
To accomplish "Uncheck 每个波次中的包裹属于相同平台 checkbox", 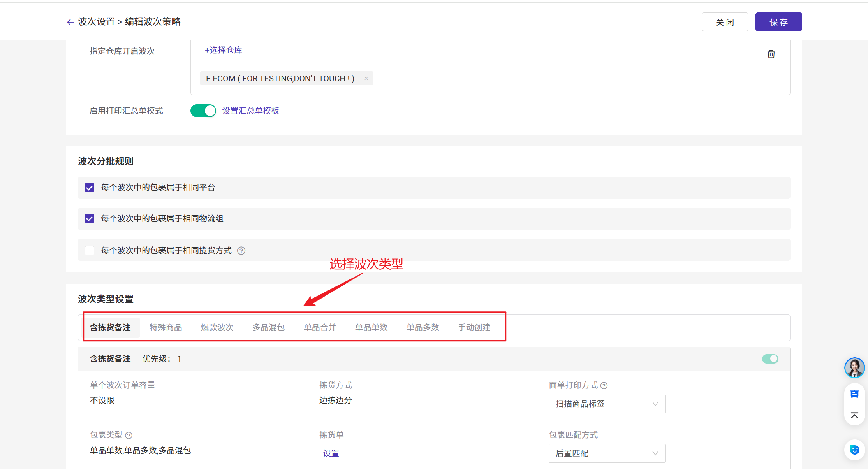I will click(90, 188).
